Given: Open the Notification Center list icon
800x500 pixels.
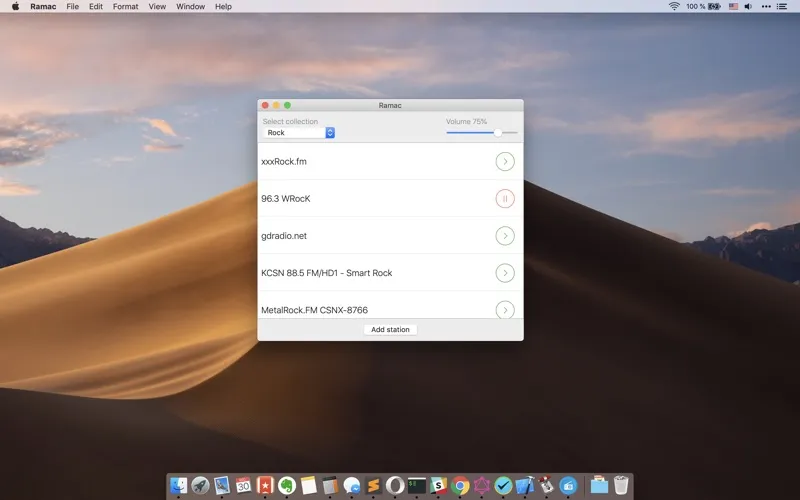Looking at the screenshot, I should 782,7.
